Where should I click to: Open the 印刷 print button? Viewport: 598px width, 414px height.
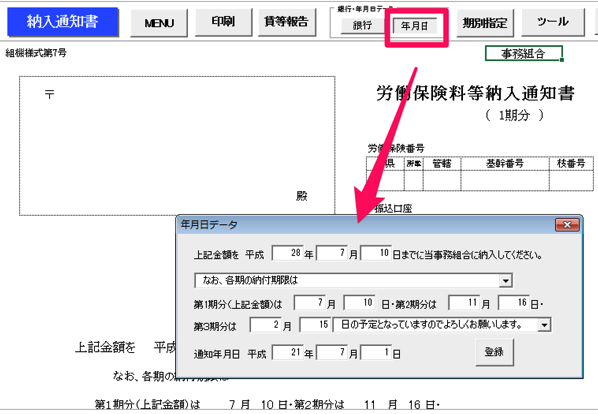click(x=223, y=22)
